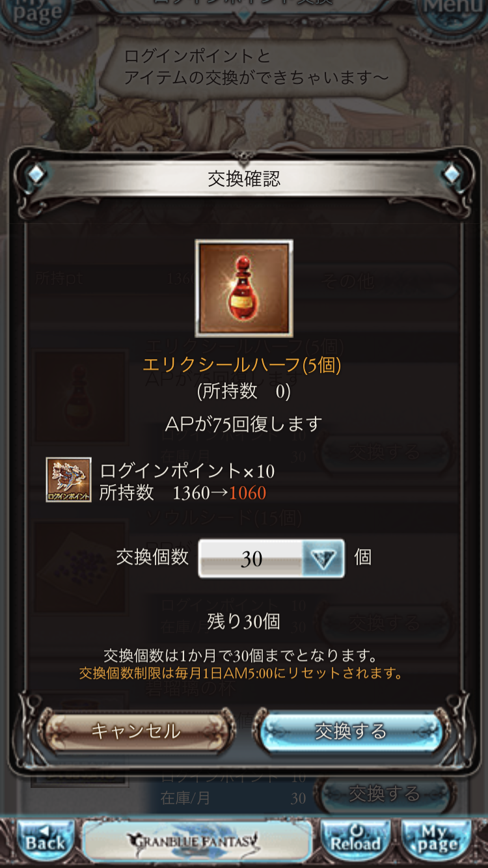Tap the right diamond gem on dialog header
Screen dimensions: 488x868
[x=451, y=174]
